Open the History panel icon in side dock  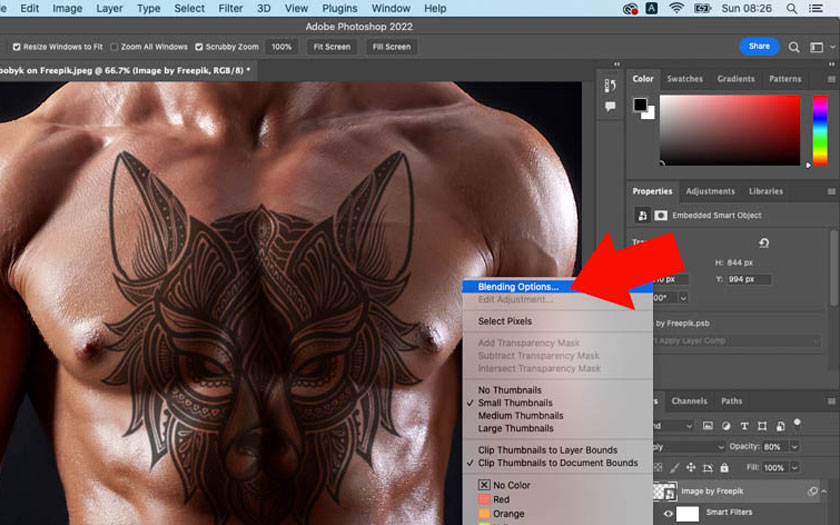tap(610, 86)
